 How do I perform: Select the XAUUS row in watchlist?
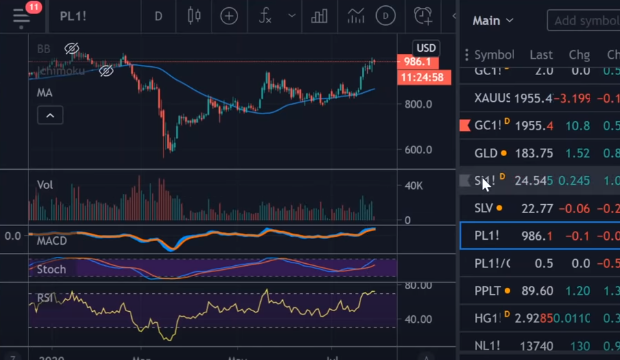[x=540, y=98]
